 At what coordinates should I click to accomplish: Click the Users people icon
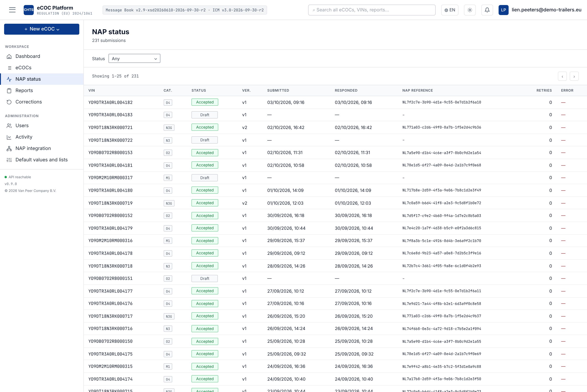9,126
